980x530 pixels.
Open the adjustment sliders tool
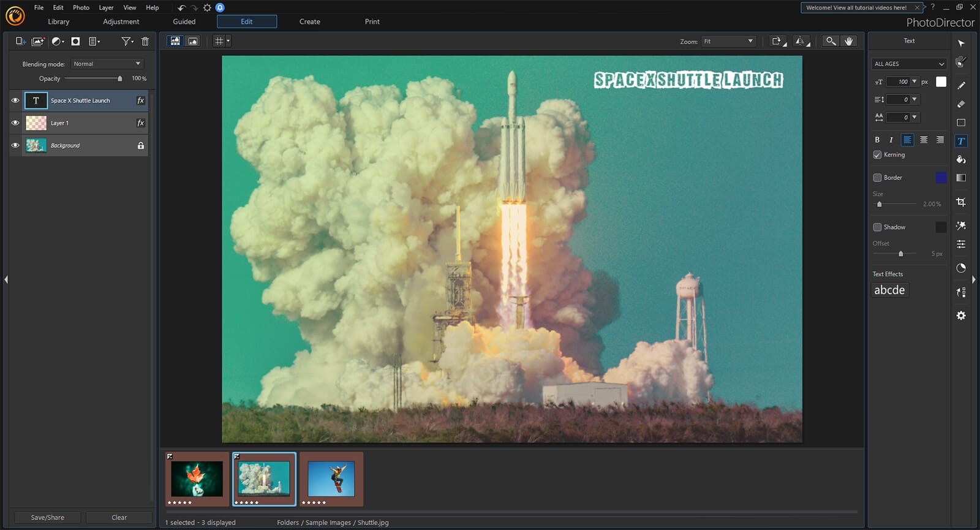(x=961, y=244)
